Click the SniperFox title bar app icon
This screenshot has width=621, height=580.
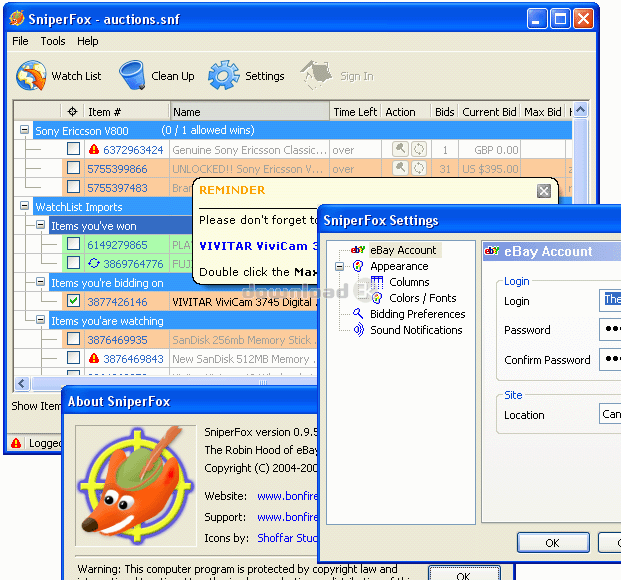pos(17,18)
